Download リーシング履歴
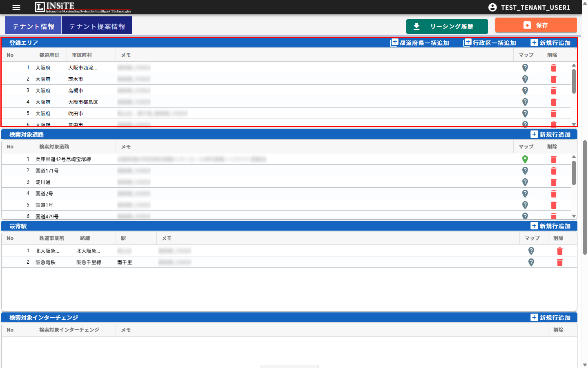Screen dimensions: 588x368 [x=447, y=27]
